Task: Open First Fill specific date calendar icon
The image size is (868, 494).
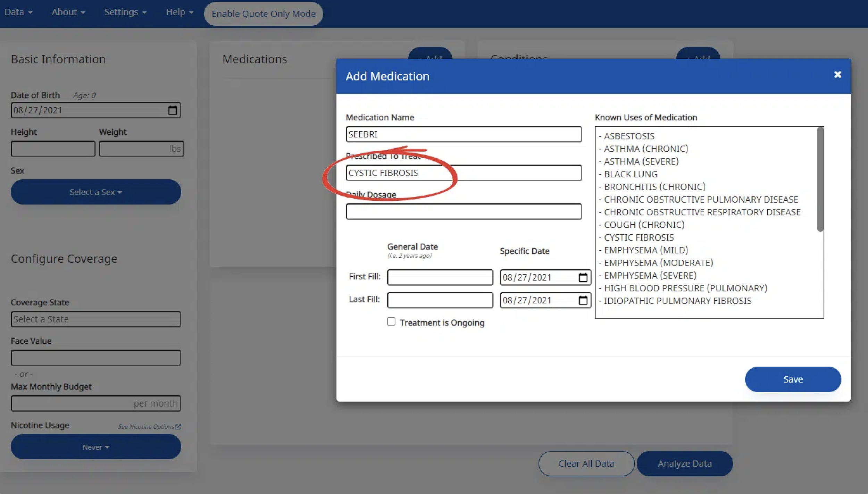Action: point(583,277)
